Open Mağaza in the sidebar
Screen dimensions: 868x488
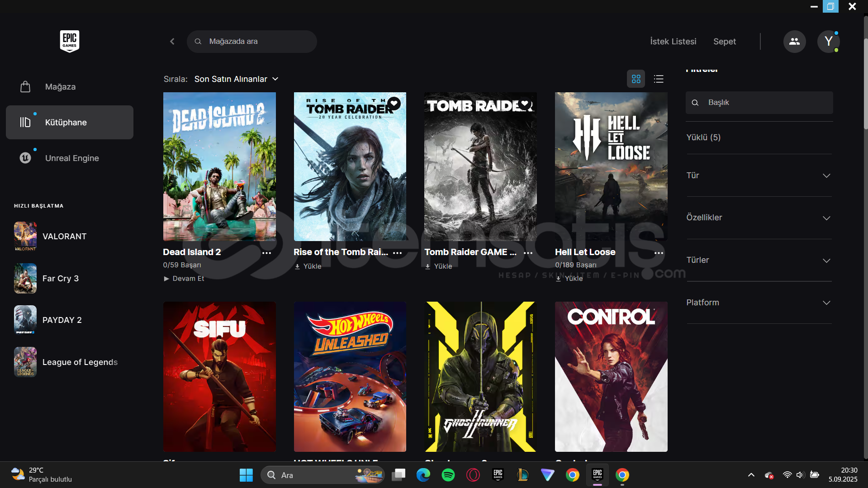tap(70, 86)
